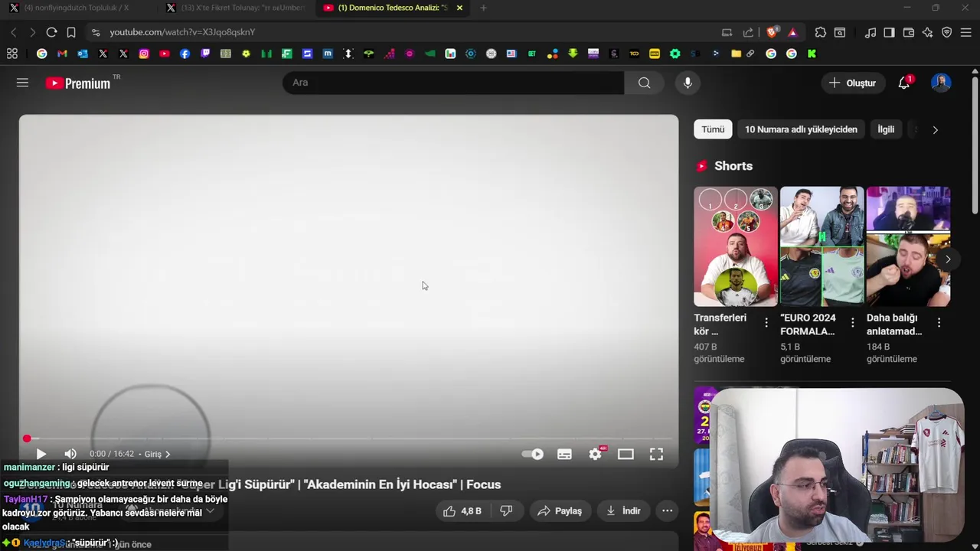Open Outlook bookmark
This screenshot has width=980, height=551.
(83, 54)
